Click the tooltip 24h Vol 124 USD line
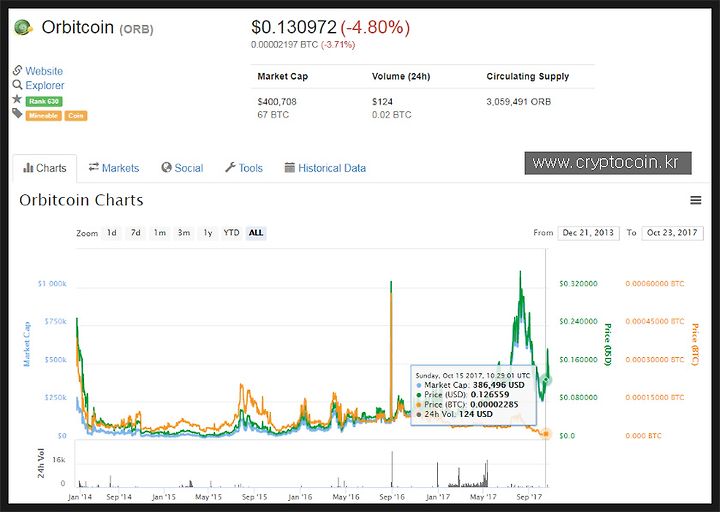The height and width of the screenshot is (512, 720). click(x=454, y=414)
